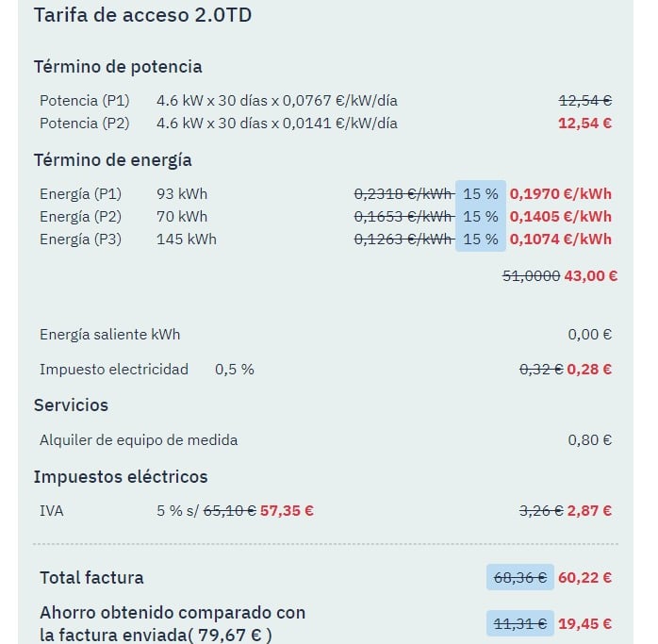
Task: Click the red 12,54 € Potencia P2 amount
Action: pyautogui.click(x=584, y=123)
